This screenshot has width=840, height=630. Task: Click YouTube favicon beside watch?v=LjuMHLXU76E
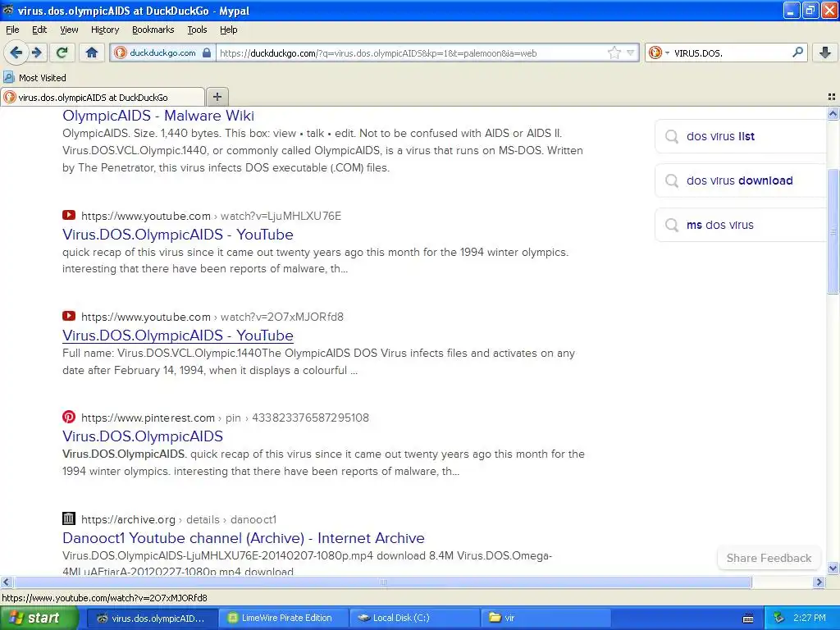click(x=69, y=216)
